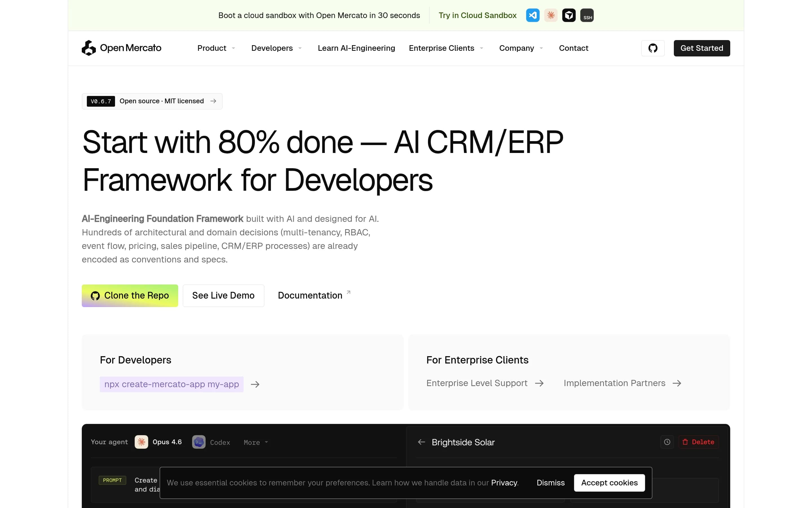Image resolution: width=812 pixels, height=508 pixels.
Task: Open See Live Demo
Action: 223,296
